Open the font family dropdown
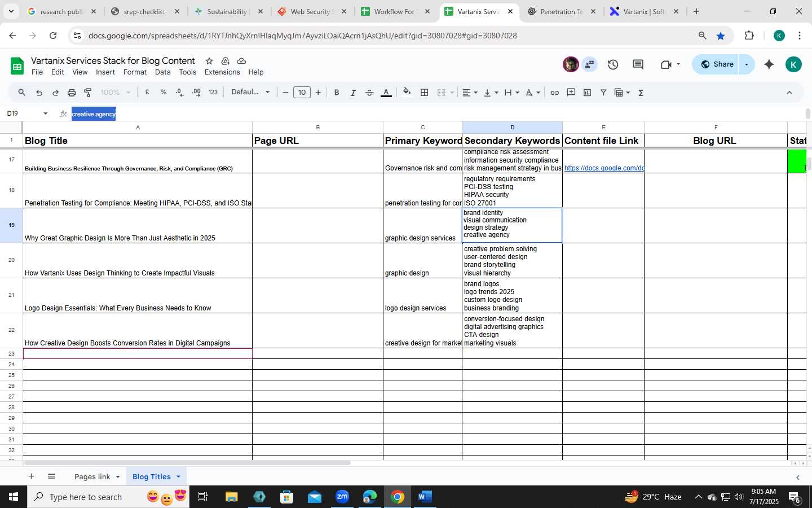The image size is (812, 508). (x=250, y=92)
